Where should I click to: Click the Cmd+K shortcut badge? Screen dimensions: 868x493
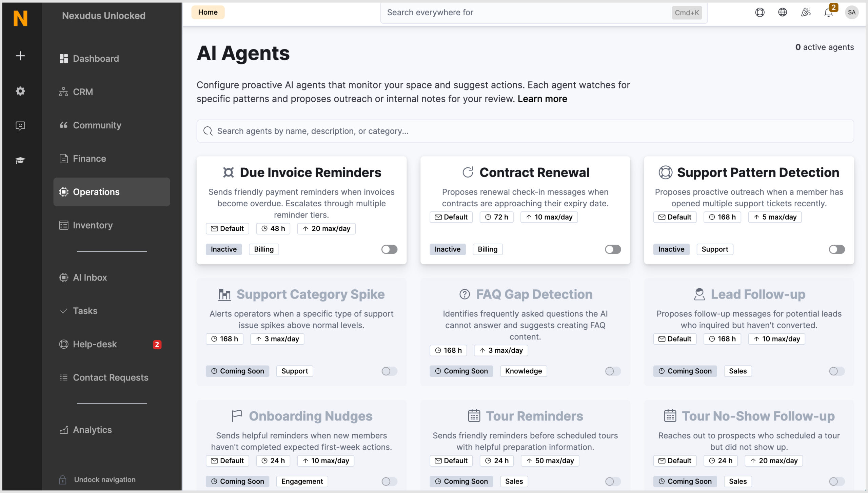click(x=687, y=13)
